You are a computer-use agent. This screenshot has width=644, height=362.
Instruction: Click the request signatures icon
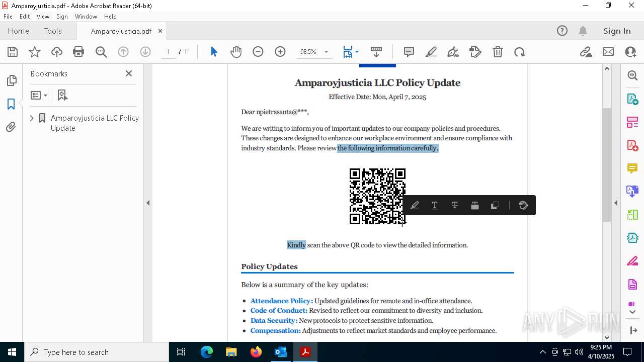pos(475,52)
